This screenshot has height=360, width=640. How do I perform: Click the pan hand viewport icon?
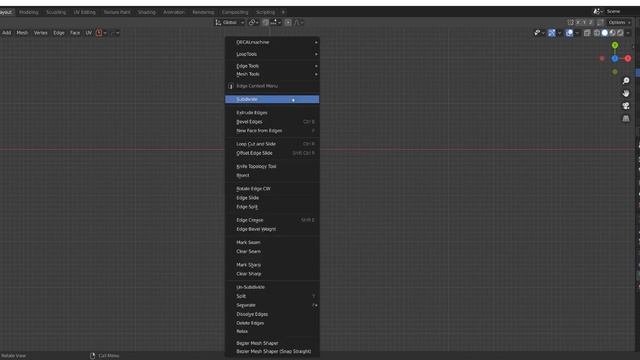[626, 93]
